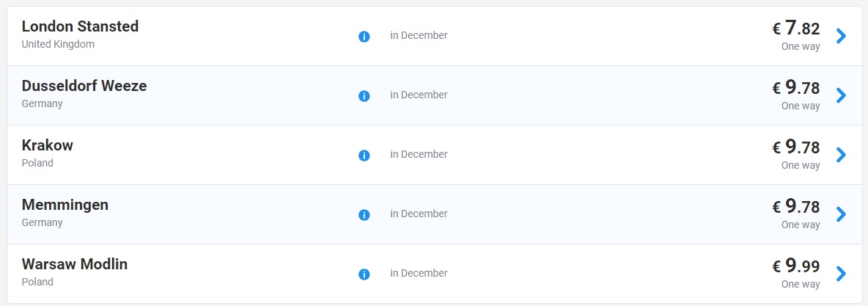Pick the Warsaw Modlin destination name

coord(75,264)
